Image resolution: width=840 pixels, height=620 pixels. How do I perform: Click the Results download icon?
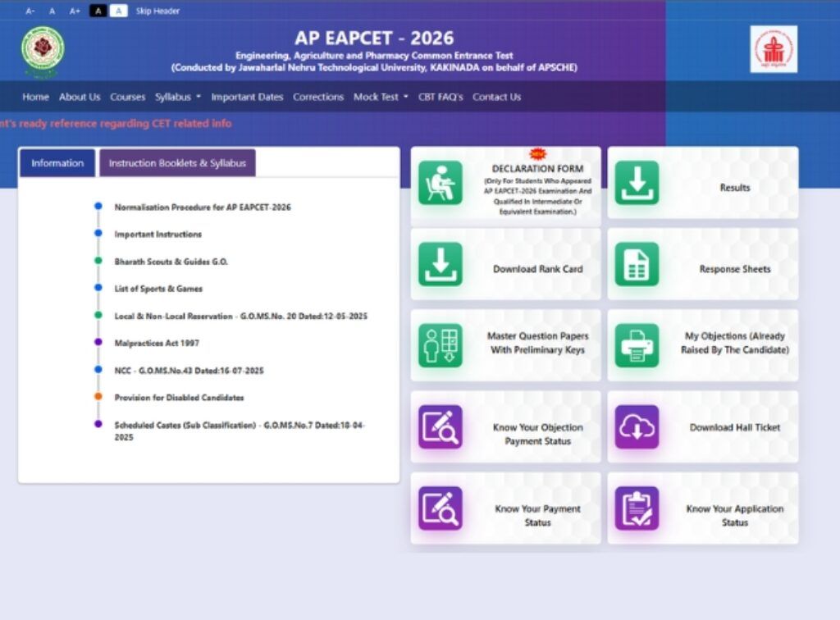[x=637, y=183]
